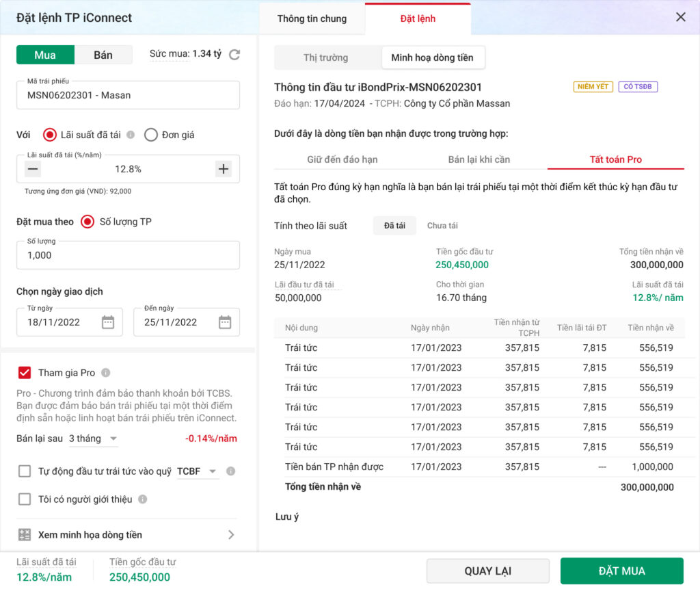Enable Tự động đầu tư trái tức checkbox
The height and width of the screenshot is (589, 700).
pyautogui.click(x=25, y=471)
